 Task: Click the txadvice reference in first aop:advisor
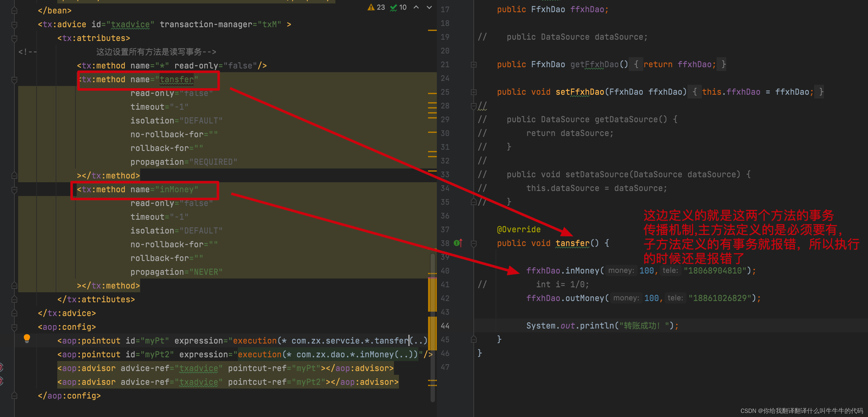coord(198,368)
